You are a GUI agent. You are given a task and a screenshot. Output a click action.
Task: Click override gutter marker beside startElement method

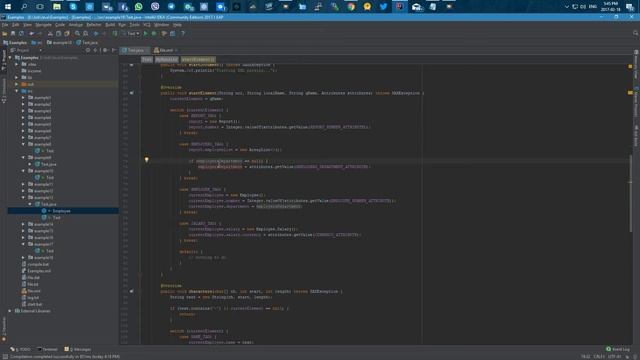point(131,93)
